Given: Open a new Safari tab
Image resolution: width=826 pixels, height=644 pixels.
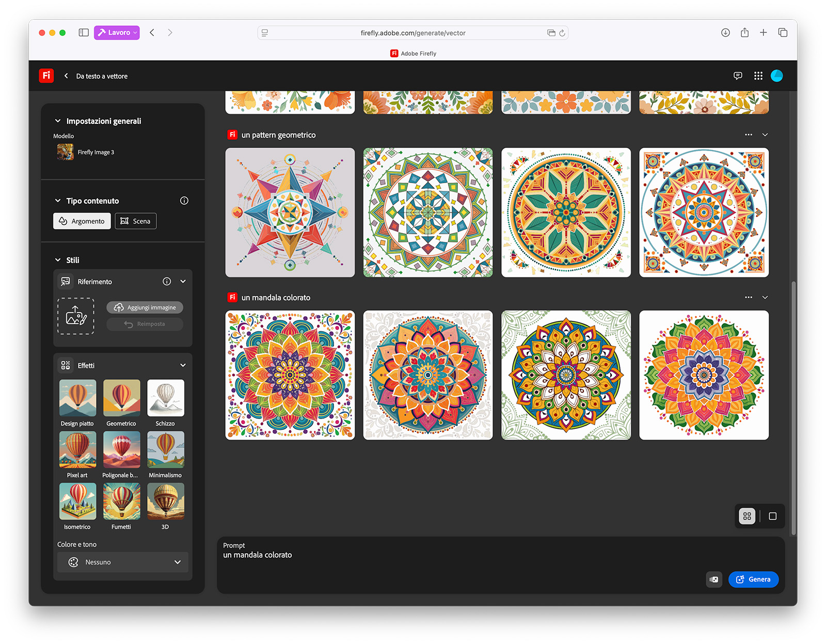Looking at the screenshot, I should tap(764, 33).
